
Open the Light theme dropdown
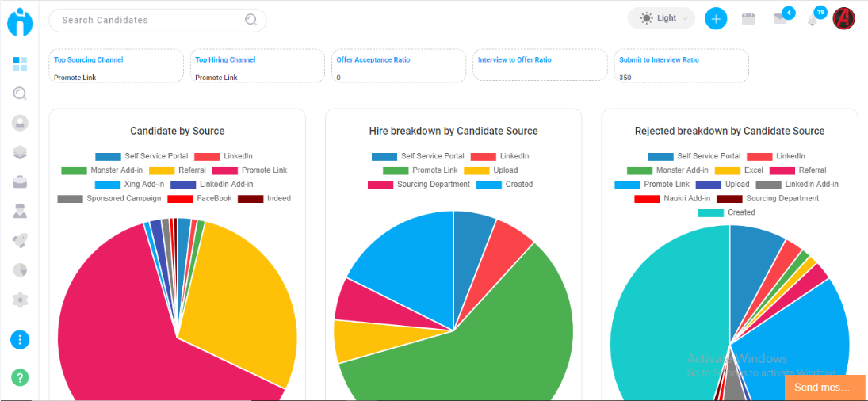pos(661,18)
